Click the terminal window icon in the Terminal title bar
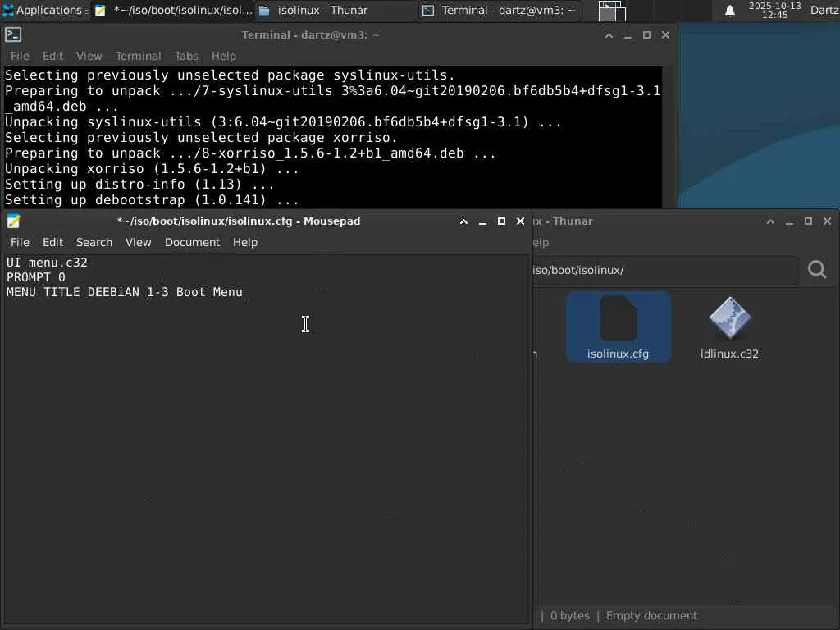The height and width of the screenshot is (630, 840). pyautogui.click(x=13, y=34)
